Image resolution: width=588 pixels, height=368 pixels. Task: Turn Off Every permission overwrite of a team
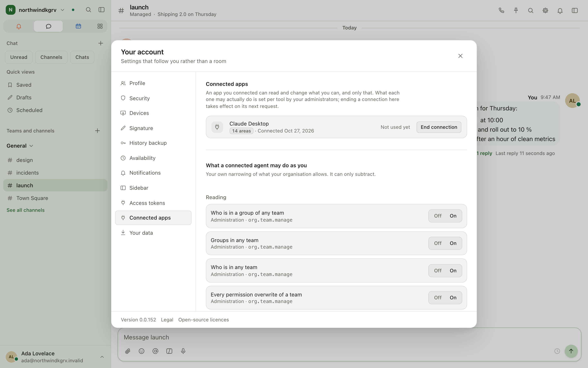pos(438,298)
